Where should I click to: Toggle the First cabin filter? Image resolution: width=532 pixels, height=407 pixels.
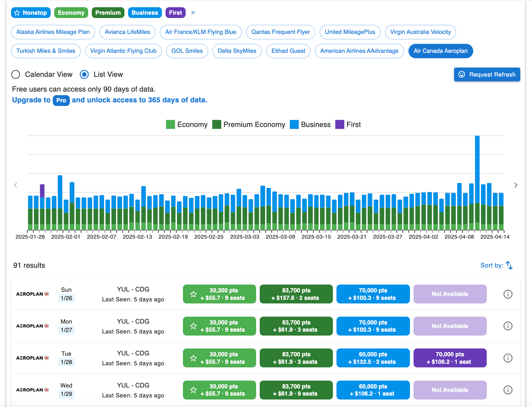175,13
